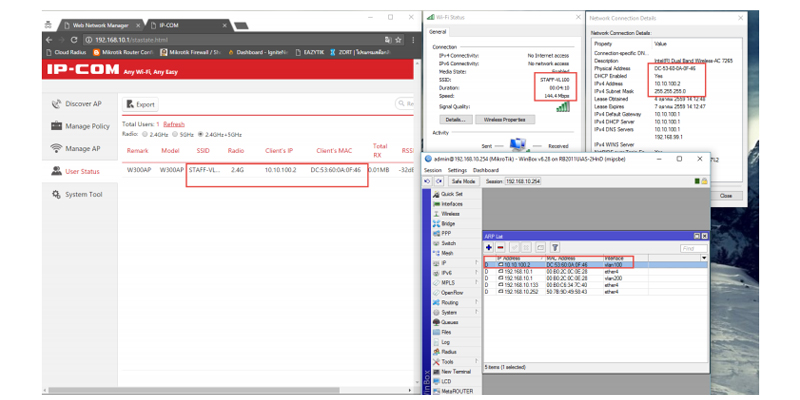Open the Session menu in WinBox

[x=433, y=170]
